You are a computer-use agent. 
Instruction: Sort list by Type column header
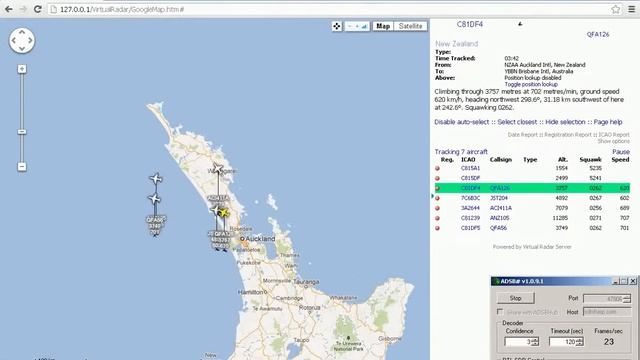pos(530,160)
